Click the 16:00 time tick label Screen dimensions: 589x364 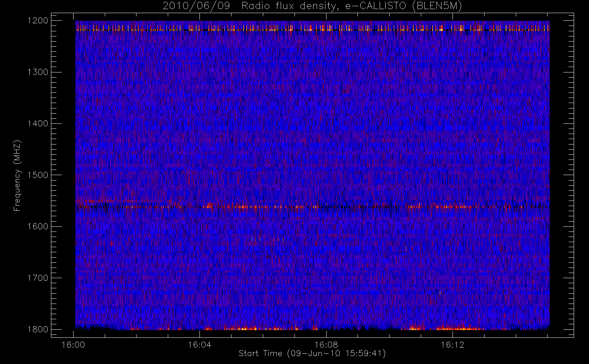73,345
